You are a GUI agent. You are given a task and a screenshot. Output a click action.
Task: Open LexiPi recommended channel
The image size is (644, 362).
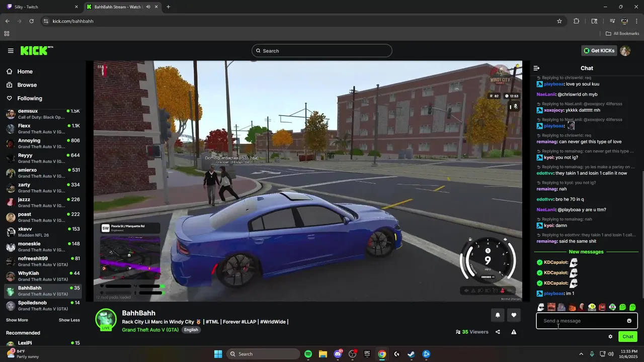(x=42, y=344)
